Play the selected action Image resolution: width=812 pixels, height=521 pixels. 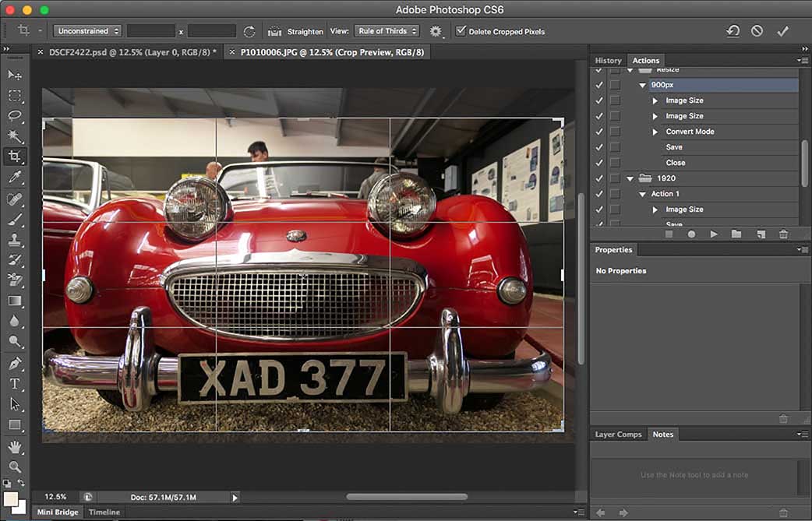(x=714, y=234)
